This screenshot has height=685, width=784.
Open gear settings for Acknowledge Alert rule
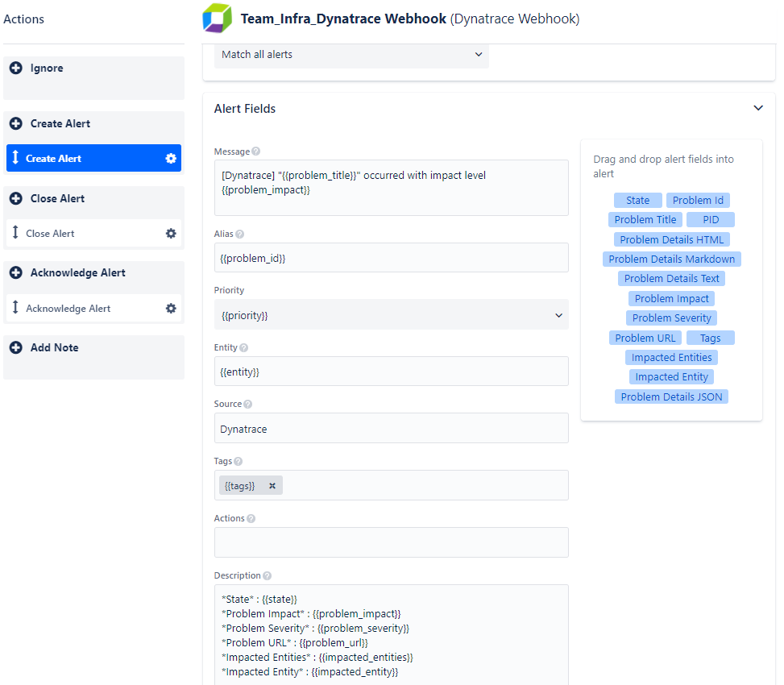pyautogui.click(x=171, y=309)
